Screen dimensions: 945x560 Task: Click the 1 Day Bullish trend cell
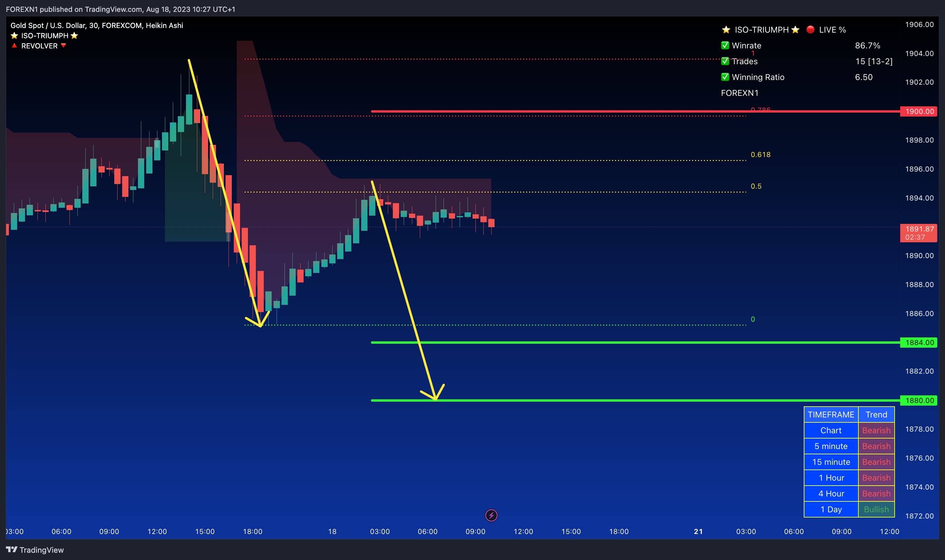pos(876,509)
